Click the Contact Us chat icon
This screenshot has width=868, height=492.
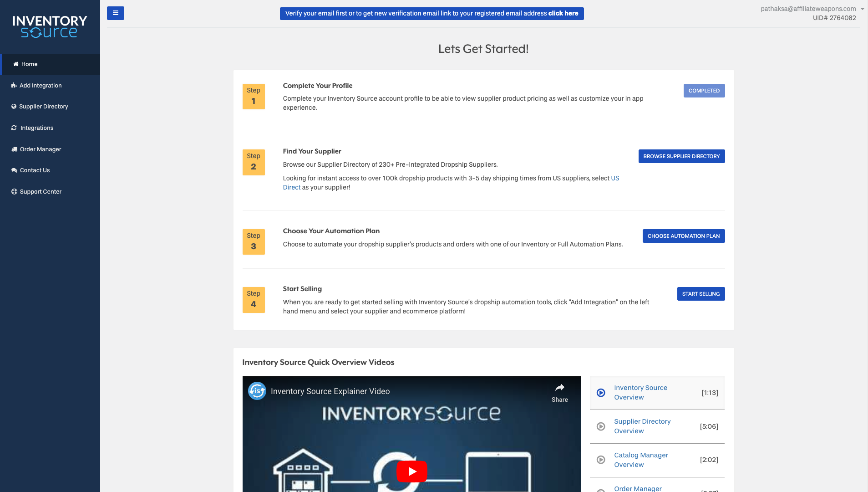pos(14,170)
